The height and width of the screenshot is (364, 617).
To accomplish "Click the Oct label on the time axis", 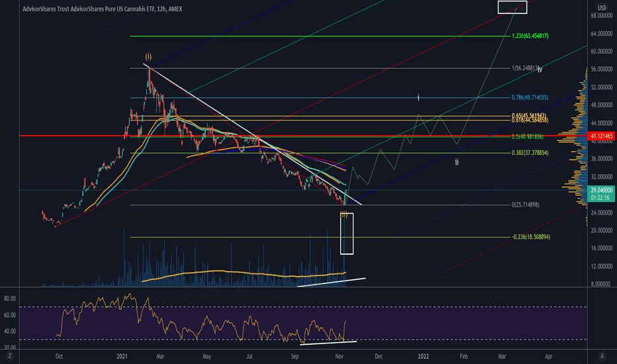I will pyautogui.click(x=59, y=357).
